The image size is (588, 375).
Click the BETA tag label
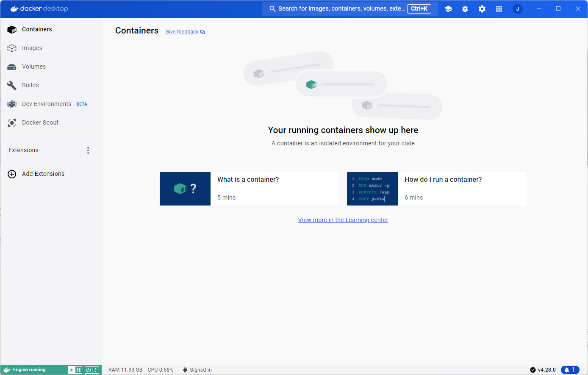[x=82, y=104]
